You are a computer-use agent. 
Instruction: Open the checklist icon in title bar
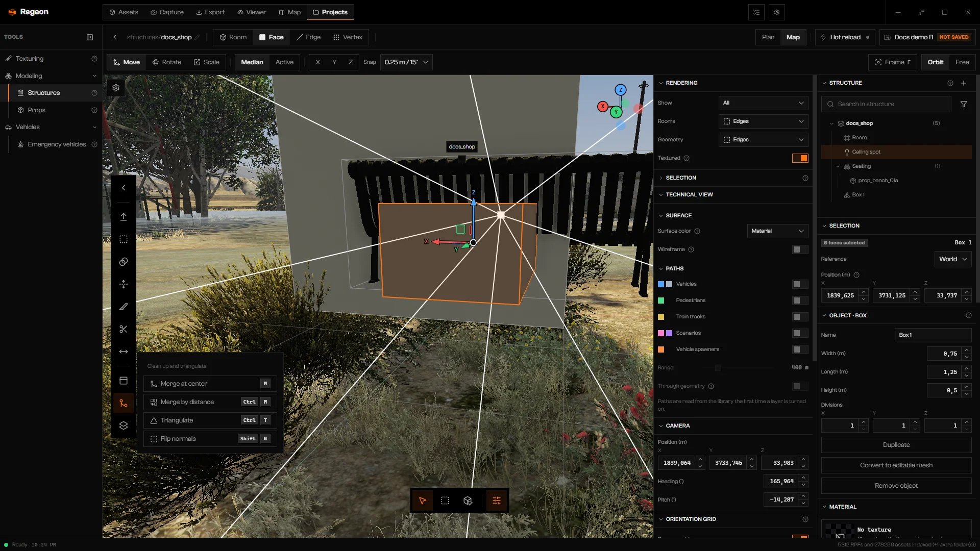(x=756, y=12)
